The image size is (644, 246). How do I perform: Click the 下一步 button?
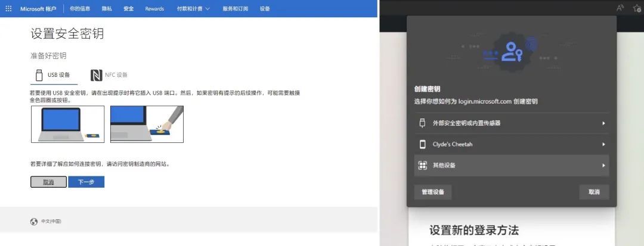pyautogui.click(x=86, y=182)
